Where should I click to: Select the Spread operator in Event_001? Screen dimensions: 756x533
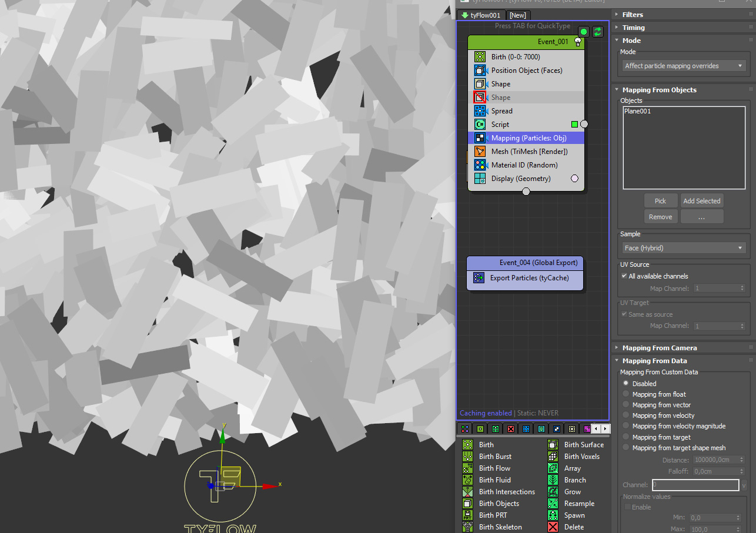coord(526,111)
